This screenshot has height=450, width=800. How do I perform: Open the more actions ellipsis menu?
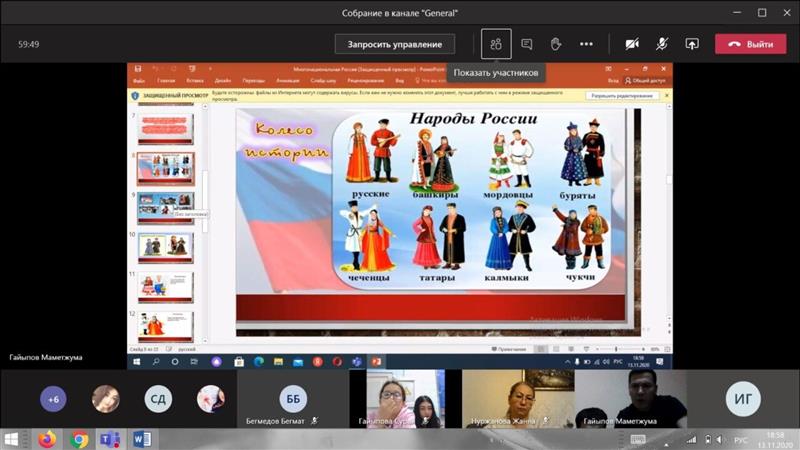586,44
